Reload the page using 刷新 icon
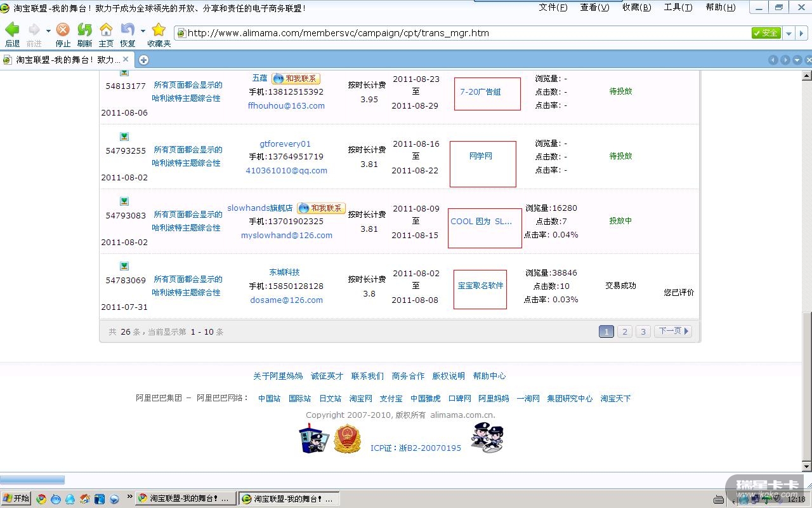 84,30
